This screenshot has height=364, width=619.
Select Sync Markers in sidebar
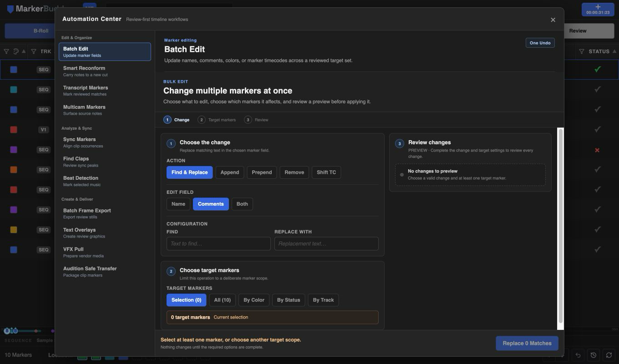[105, 142]
